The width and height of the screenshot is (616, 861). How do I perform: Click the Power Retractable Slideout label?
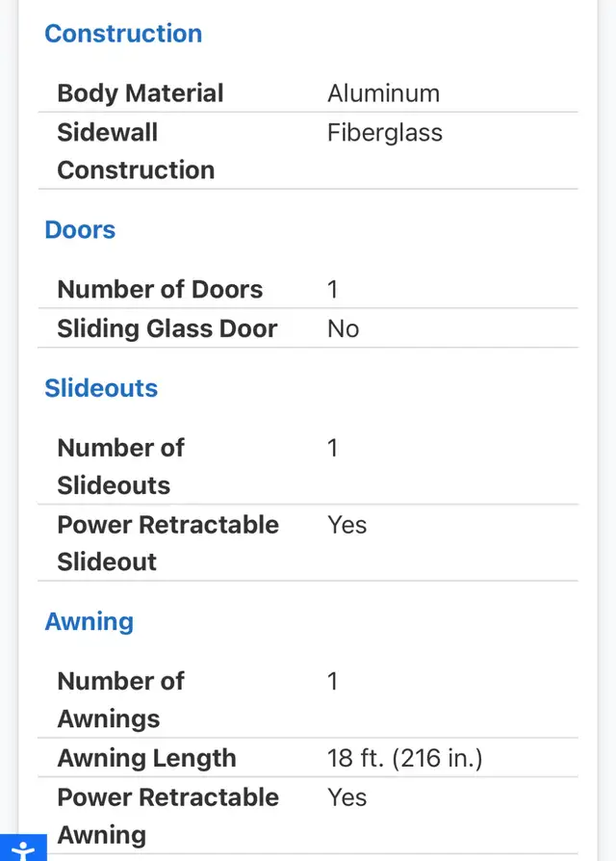(168, 543)
